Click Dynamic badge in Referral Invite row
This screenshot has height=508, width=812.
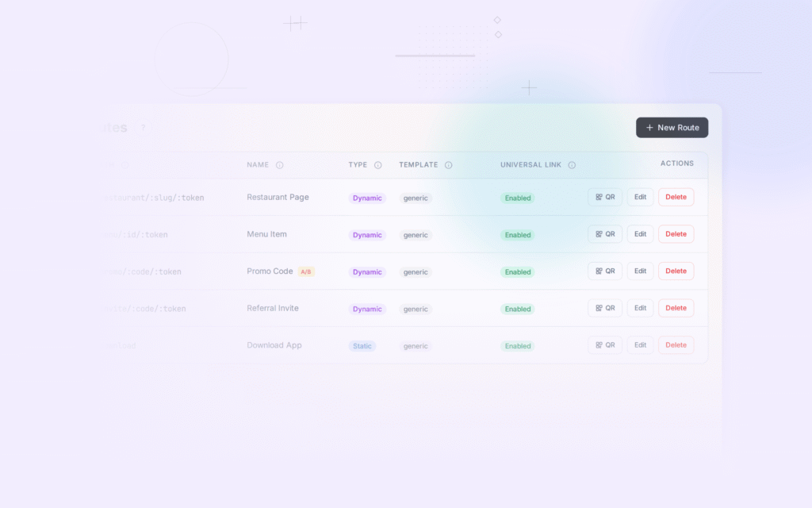click(x=367, y=309)
